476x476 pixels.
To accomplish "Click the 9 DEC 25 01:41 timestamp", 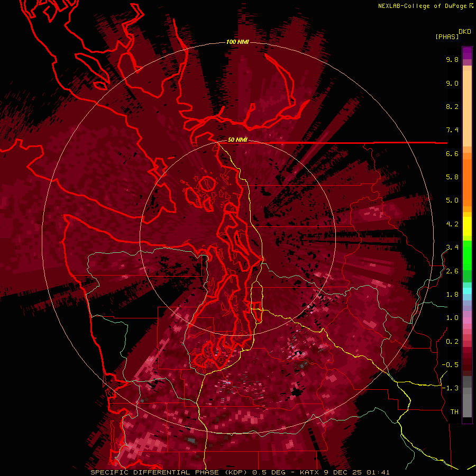I will (358, 472).
